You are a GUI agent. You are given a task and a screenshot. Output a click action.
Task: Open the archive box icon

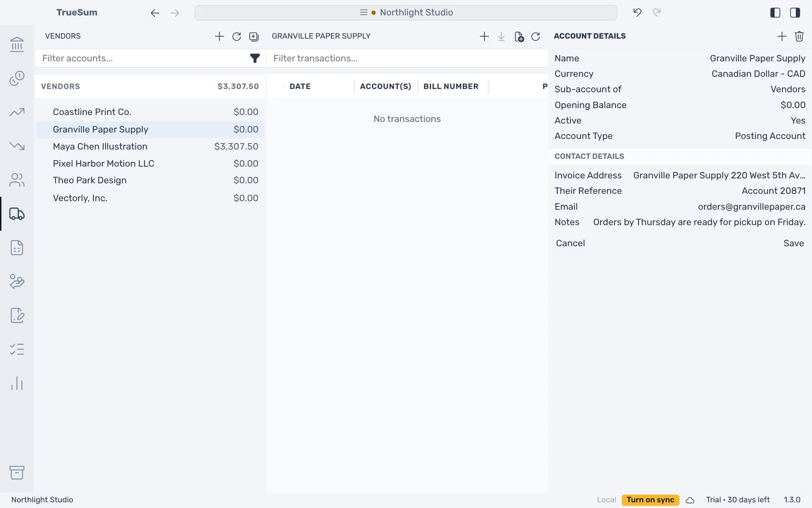pos(17,472)
